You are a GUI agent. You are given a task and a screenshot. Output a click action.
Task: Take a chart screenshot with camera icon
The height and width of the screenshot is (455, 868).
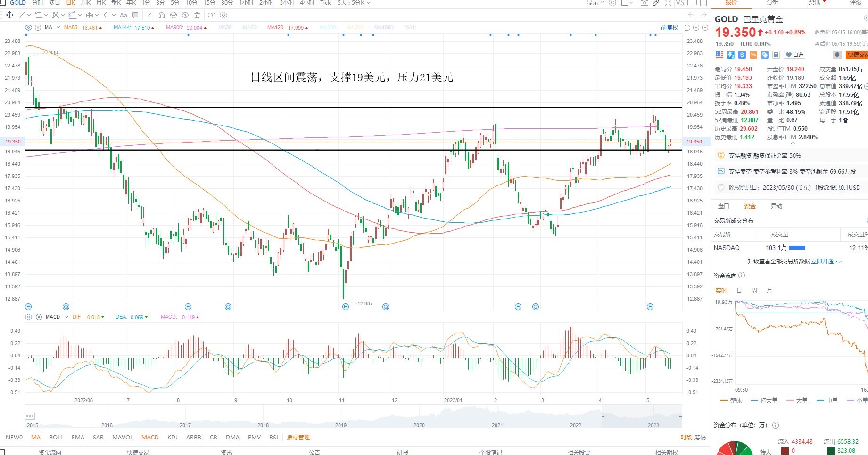coord(644,3)
